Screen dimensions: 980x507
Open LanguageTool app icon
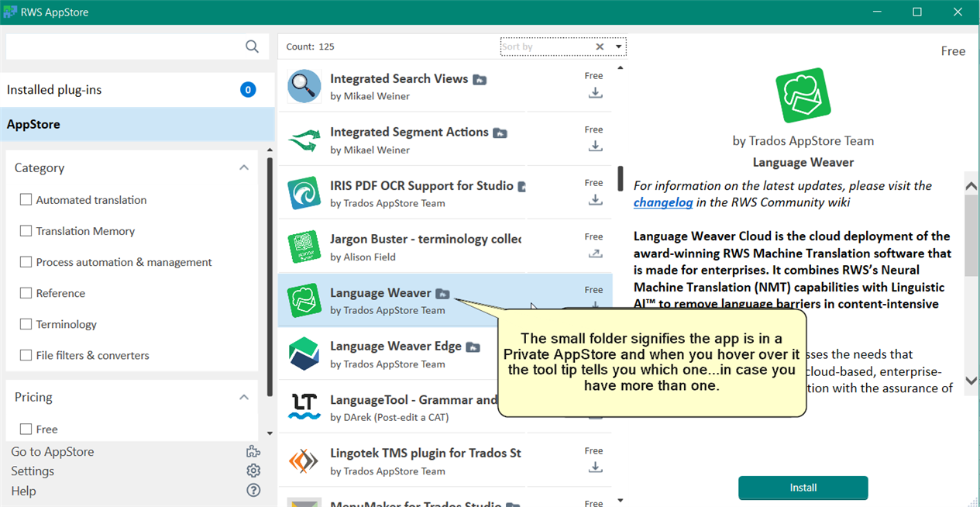[304, 408]
